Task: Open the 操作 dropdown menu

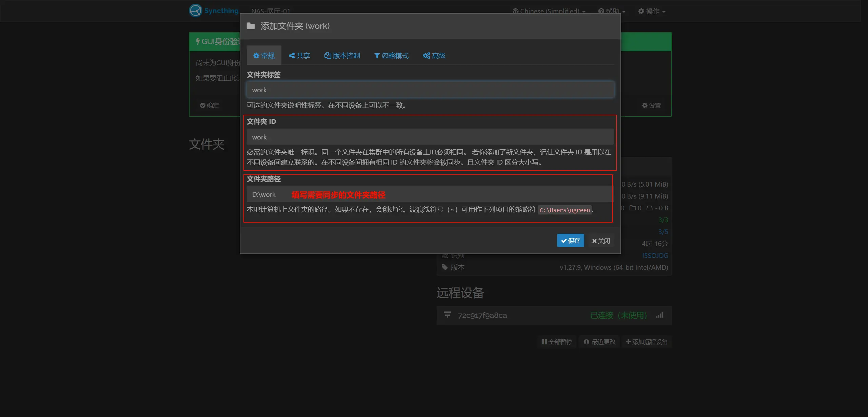Action: tap(651, 11)
